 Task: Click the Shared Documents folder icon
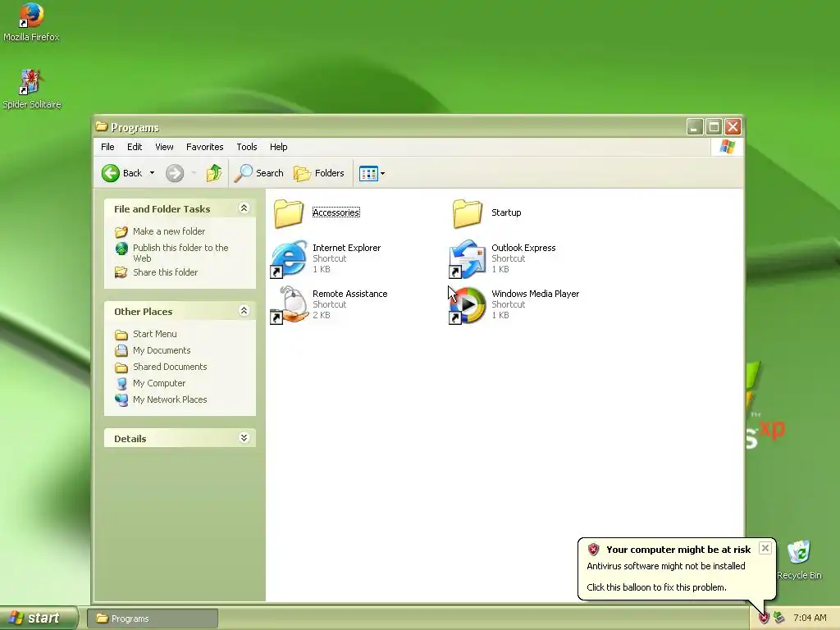[x=121, y=367]
